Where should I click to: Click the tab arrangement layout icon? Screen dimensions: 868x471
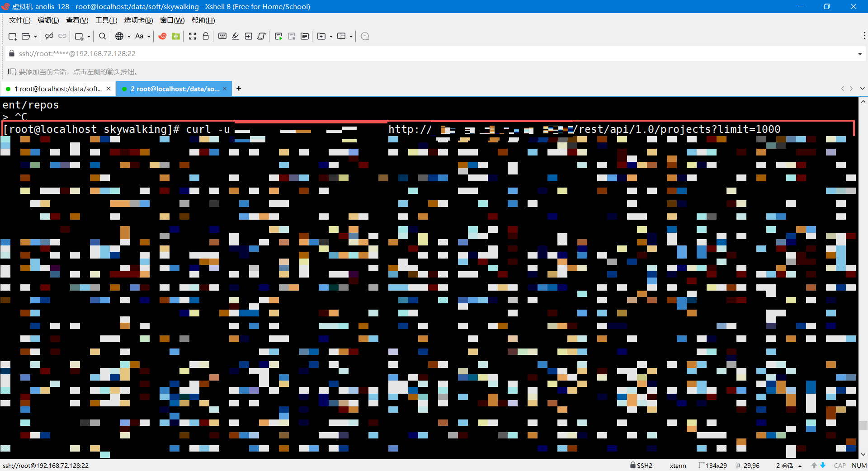342,36
